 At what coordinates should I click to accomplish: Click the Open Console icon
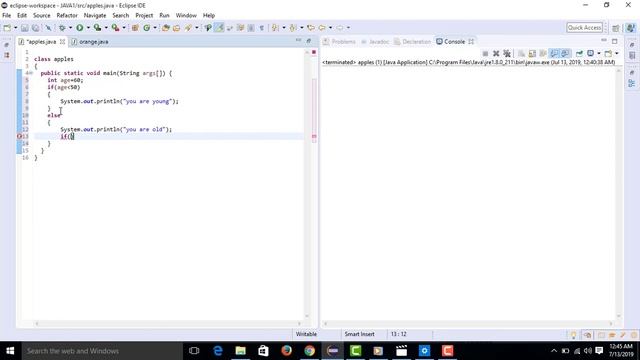click(x=608, y=53)
